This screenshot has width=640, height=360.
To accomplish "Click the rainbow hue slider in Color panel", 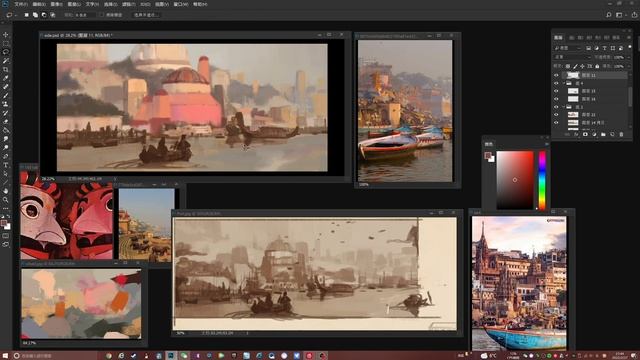I will 542,180.
